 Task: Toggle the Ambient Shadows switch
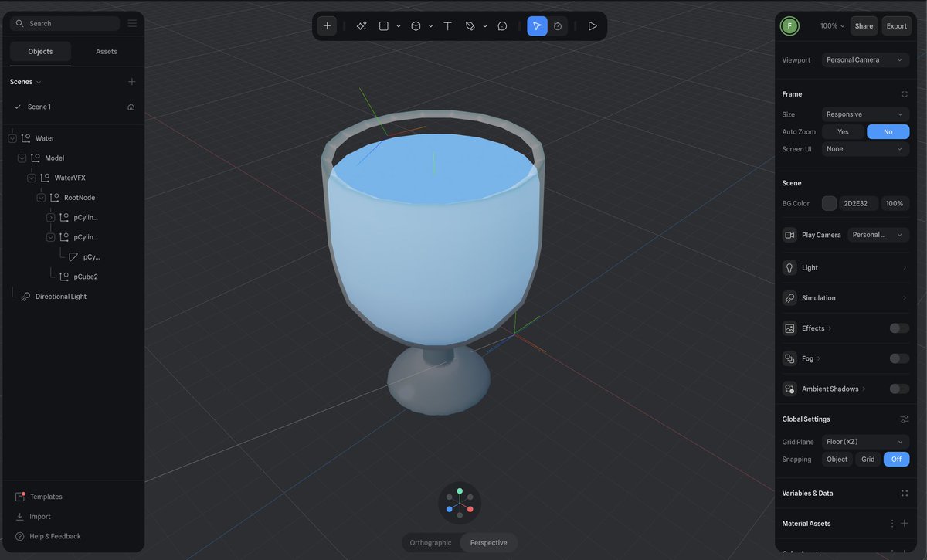point(899,389)
